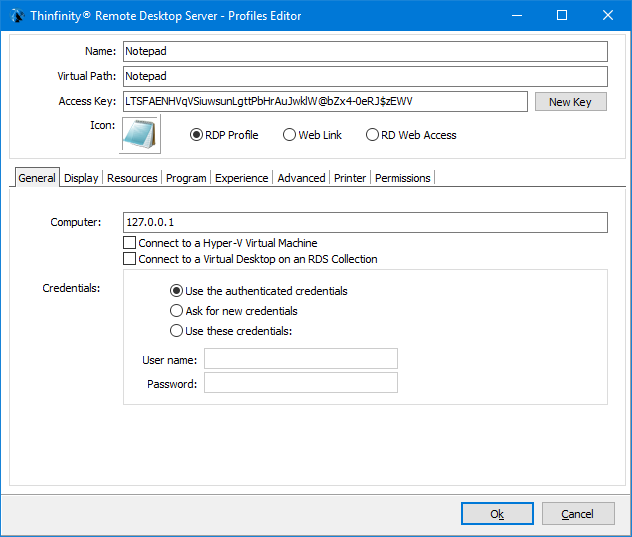Click the Virtual Path field

365,76
